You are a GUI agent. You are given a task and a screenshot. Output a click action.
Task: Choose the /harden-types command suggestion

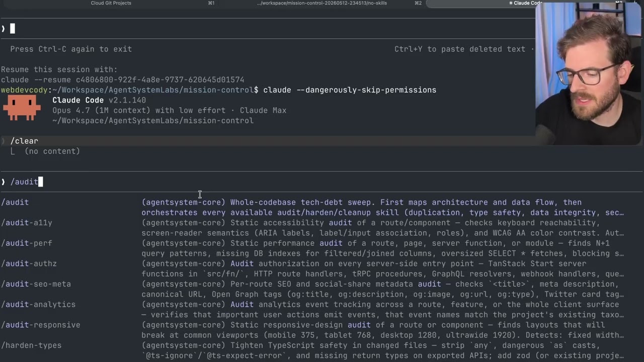tap(31, 345)
